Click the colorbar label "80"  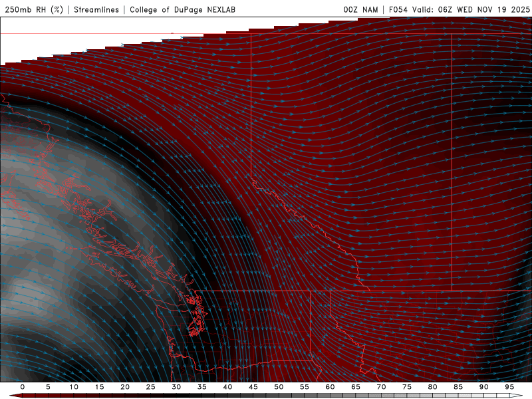[432, 387]
